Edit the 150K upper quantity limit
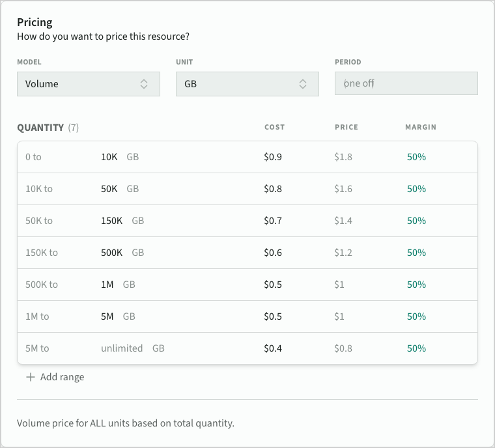The height and width of the screenshot is (448, 495). tap(111, 221)
